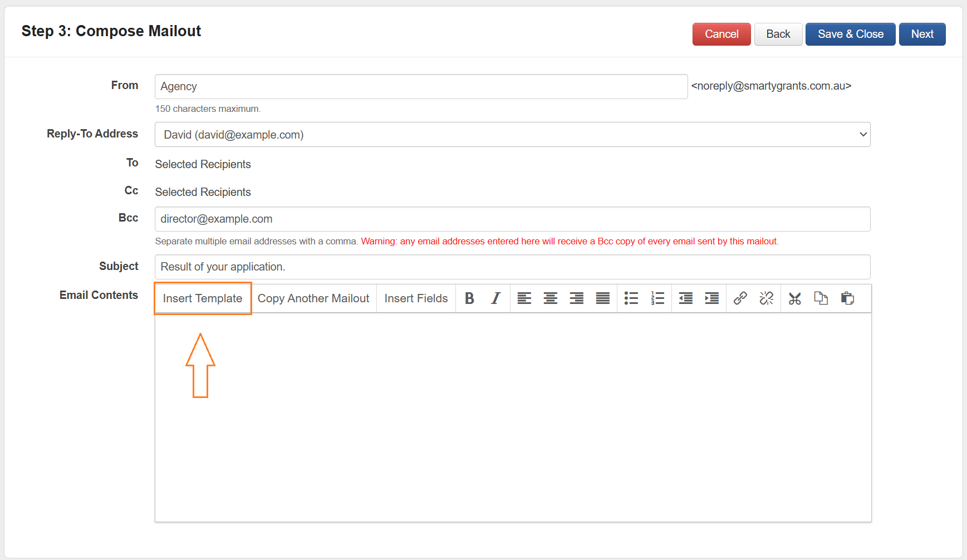Screen dimensions: 967x560
Task: Insert a numbered list
Action: click(657, 298)
